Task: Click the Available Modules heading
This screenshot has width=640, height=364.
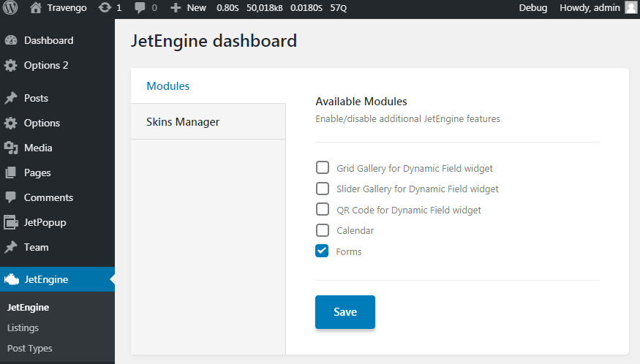Action: (361, 101)
